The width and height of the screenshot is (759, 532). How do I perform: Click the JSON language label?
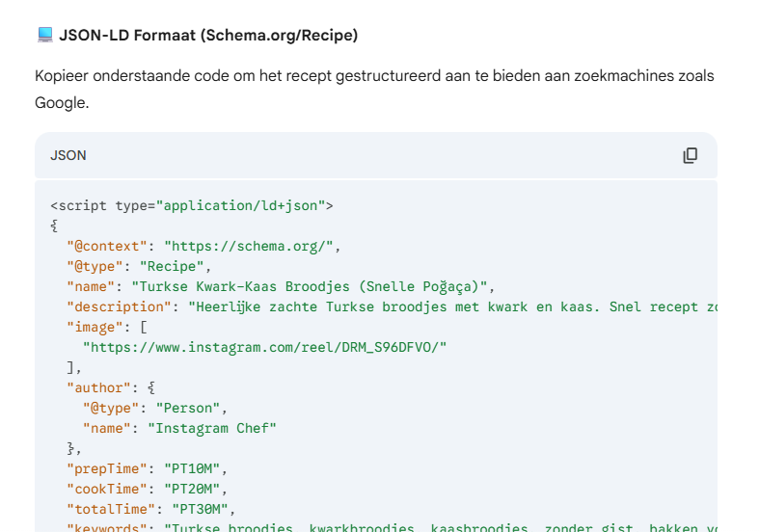(68, 155)
